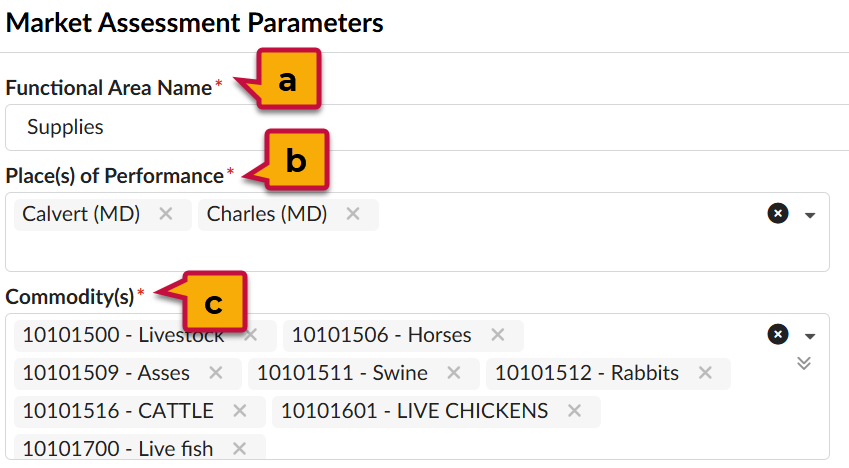Remove the 10101516 - CATTLE tag
The width and height of the screenshot is (849, 468).
(x=239, y=411)
